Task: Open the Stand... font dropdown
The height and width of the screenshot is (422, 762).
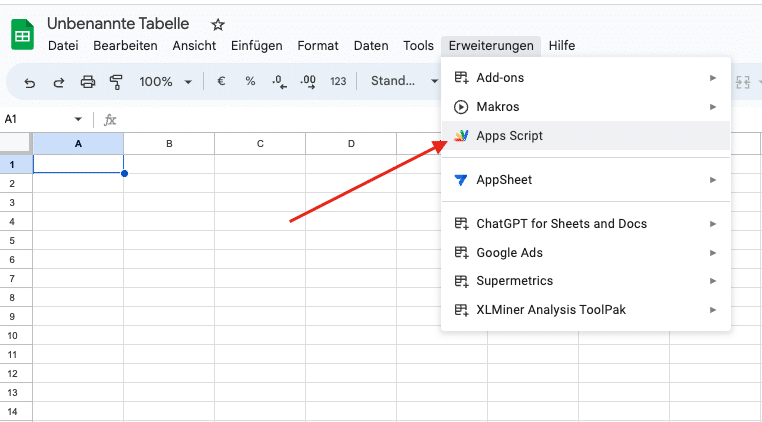Action: pyautogui.click(x=404, y=81)
